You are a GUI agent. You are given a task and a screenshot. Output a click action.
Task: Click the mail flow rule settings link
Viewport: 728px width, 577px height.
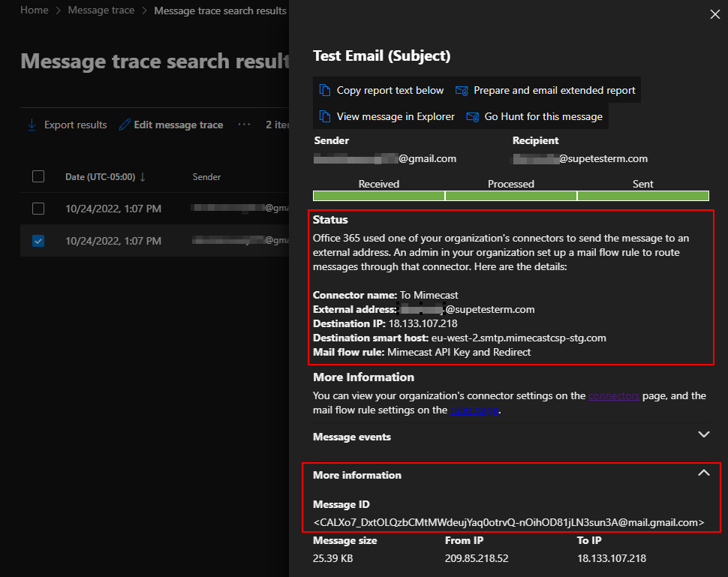pyautogui.click(x=474, y=410)
